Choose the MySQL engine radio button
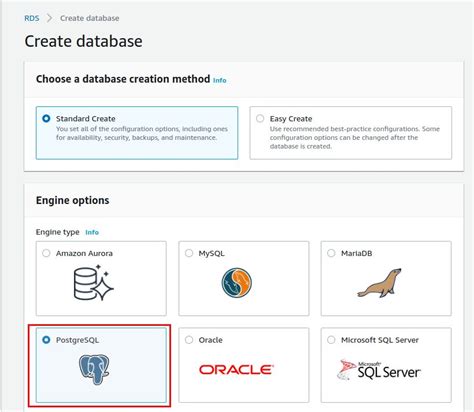The height and width of the screenshot is (412, 474). pyautogui.click(x=189, y=253)
